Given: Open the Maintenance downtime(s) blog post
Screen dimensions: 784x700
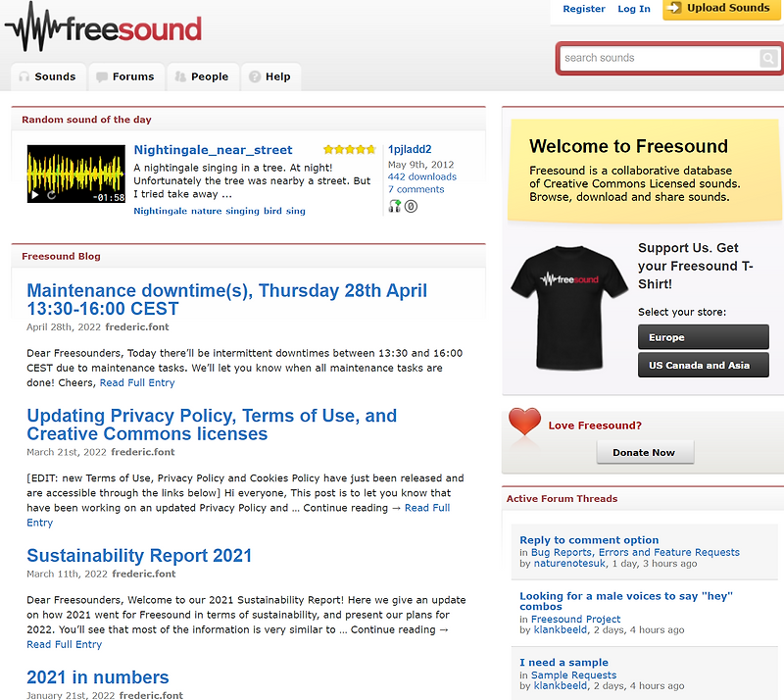Looking at the screenshot, I should click(x=226, y=299).
